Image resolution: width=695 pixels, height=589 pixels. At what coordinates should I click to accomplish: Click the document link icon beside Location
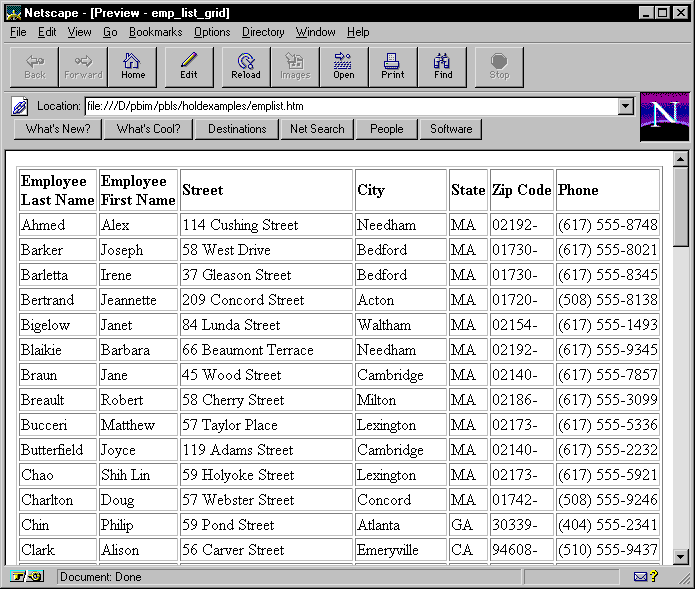pos(20,106)
